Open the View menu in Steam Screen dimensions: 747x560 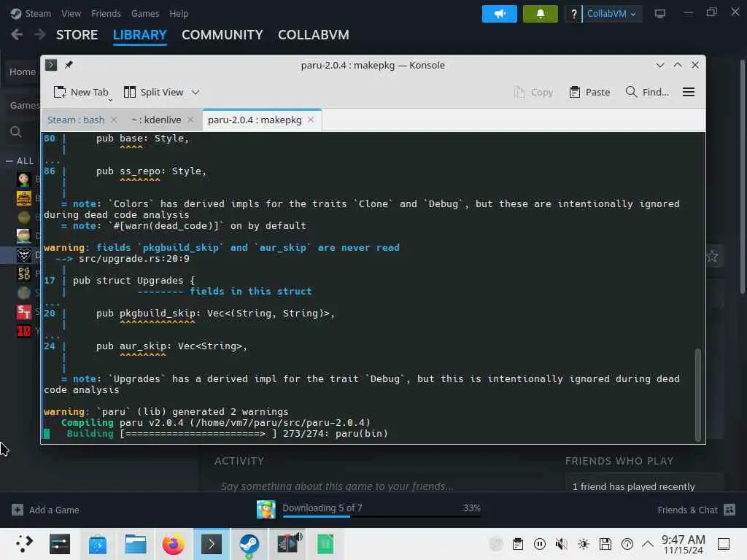[x=71, y=13]
